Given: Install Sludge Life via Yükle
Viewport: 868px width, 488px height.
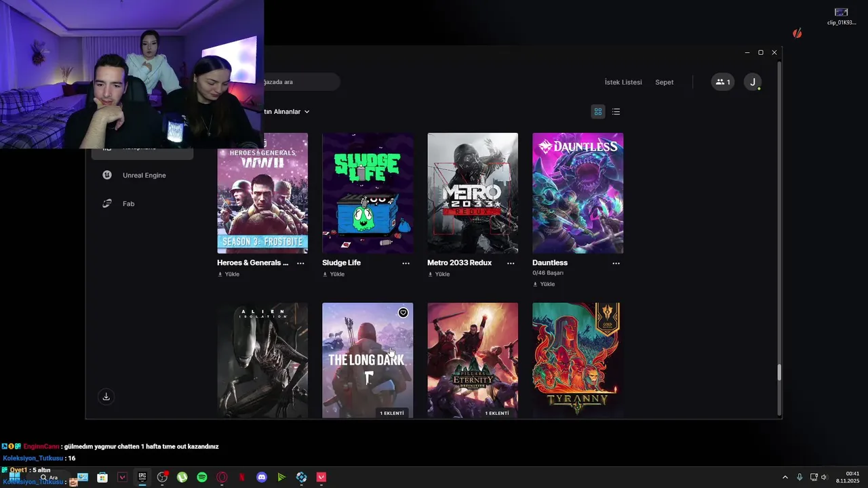Looking at the screenshot, I should coord(334,274).
